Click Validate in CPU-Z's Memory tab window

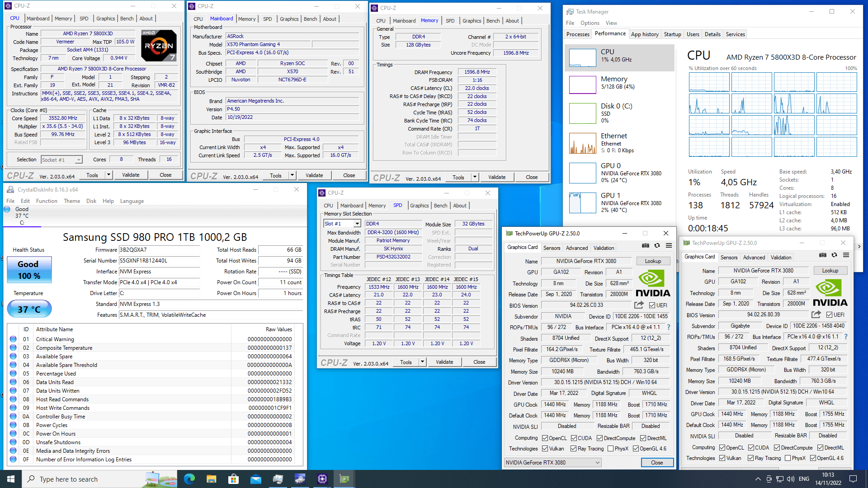[x=497, y=177]
